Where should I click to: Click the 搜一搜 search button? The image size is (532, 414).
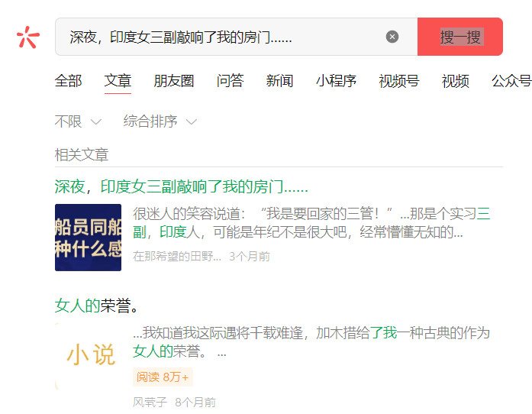click(459, 37)
